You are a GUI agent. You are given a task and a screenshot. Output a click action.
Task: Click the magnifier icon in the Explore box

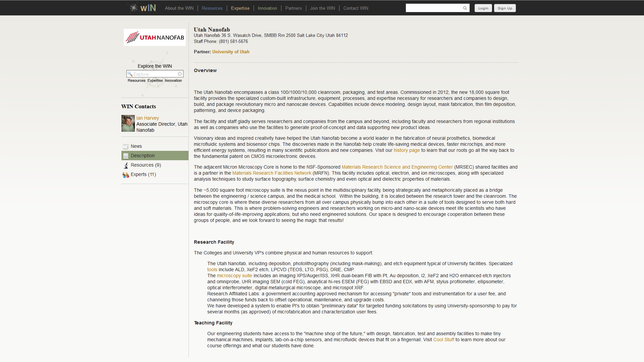[130, 74]
